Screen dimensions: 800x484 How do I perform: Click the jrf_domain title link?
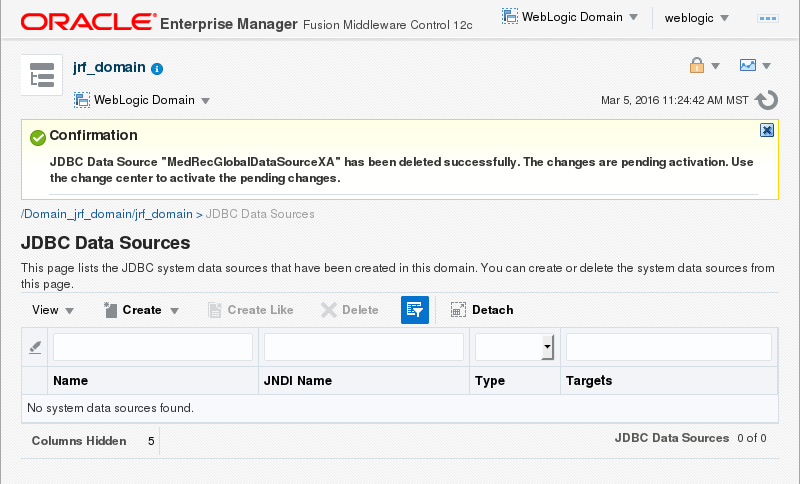(110, 68)
